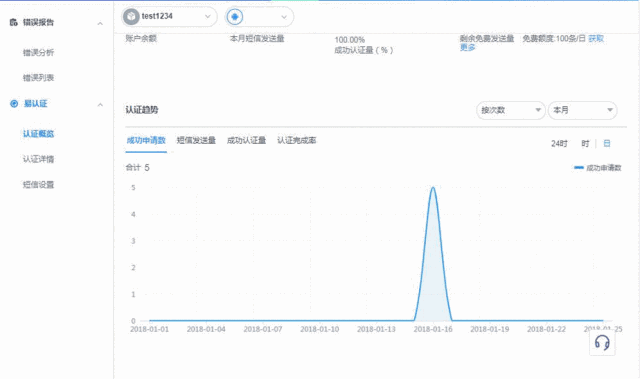
Task: Click the 2018-01-04 axis label
Action: point(206,329)
